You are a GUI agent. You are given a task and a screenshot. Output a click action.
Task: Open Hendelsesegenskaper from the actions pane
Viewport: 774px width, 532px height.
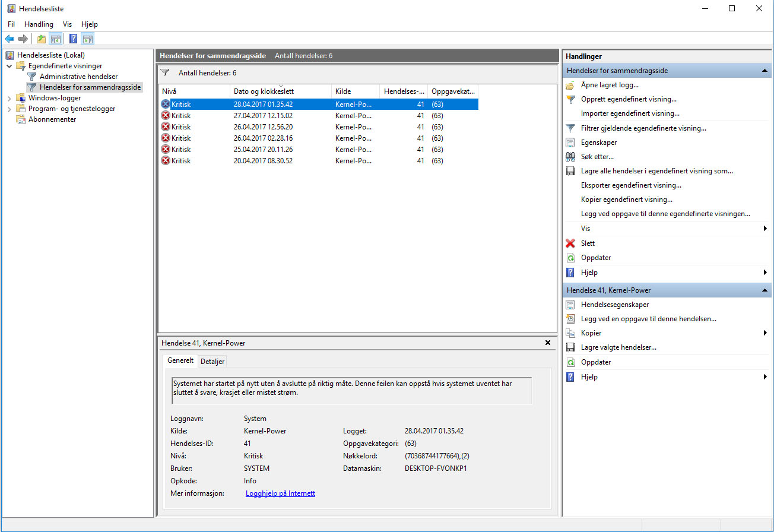click(x=614, y=305)
